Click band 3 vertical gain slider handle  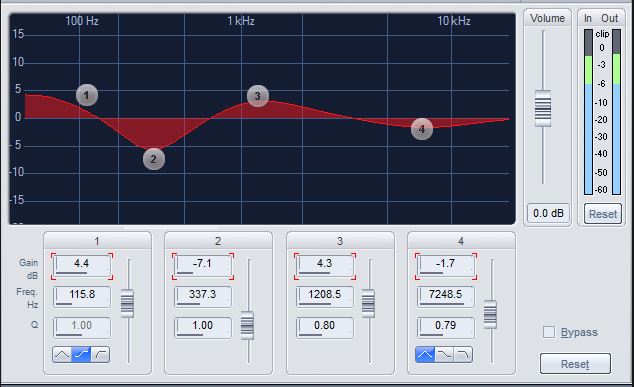pyautogui.click(x=368, y=303)
